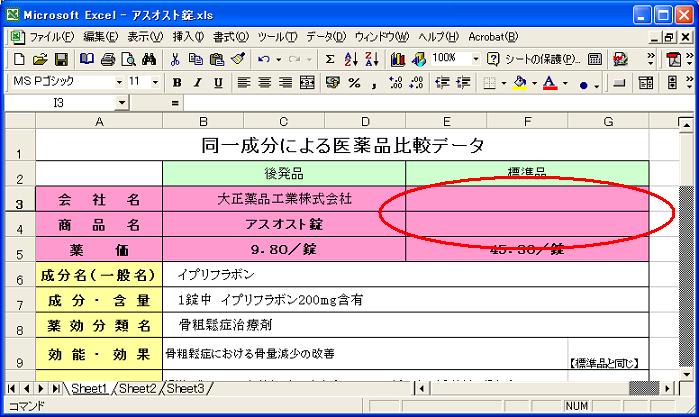
Task: Launch the Chart Wizard icon
Action: click(397, 60)
